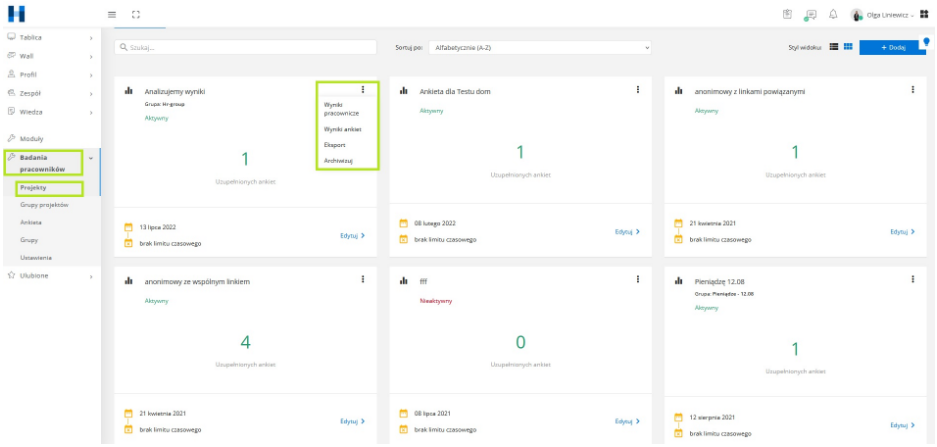Viewport: 937px width, 447px height.
Task: Open the clipboard tasks icon in header
Action: click(x=787, y=14)
